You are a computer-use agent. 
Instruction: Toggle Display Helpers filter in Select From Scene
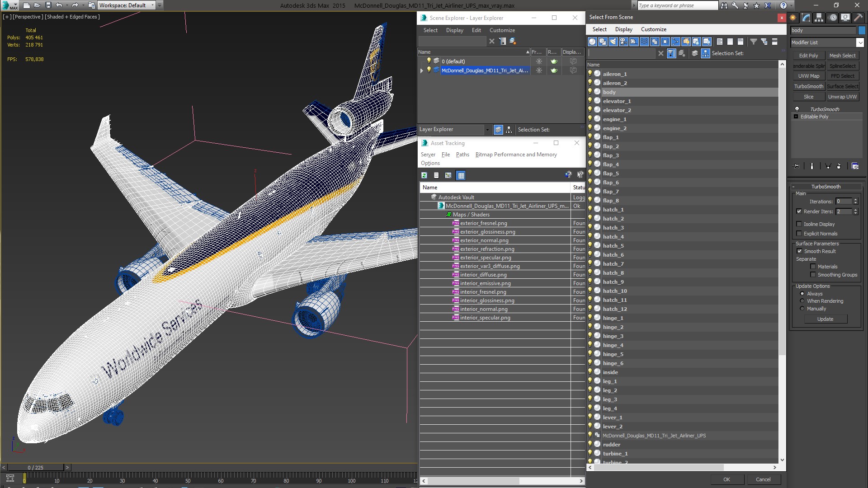pos(634,42)
